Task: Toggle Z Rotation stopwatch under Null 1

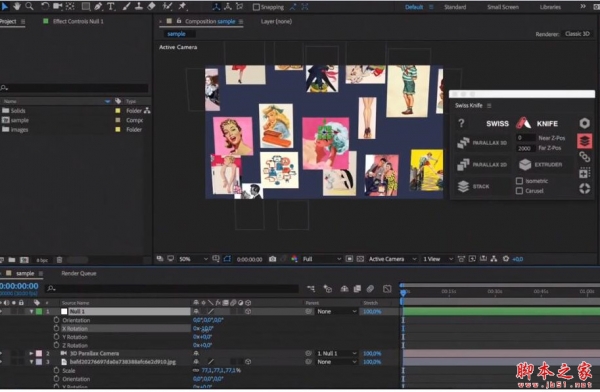Action: [x=57, y=345]
